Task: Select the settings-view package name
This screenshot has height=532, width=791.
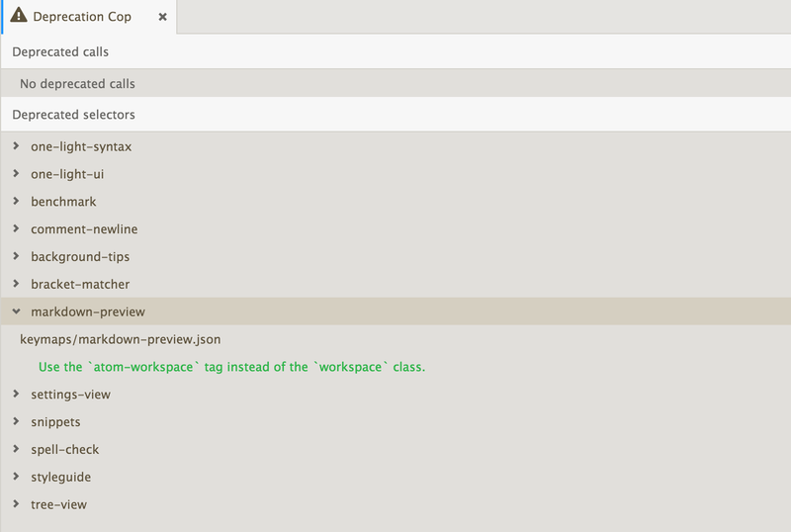Action: coord(70,395)
